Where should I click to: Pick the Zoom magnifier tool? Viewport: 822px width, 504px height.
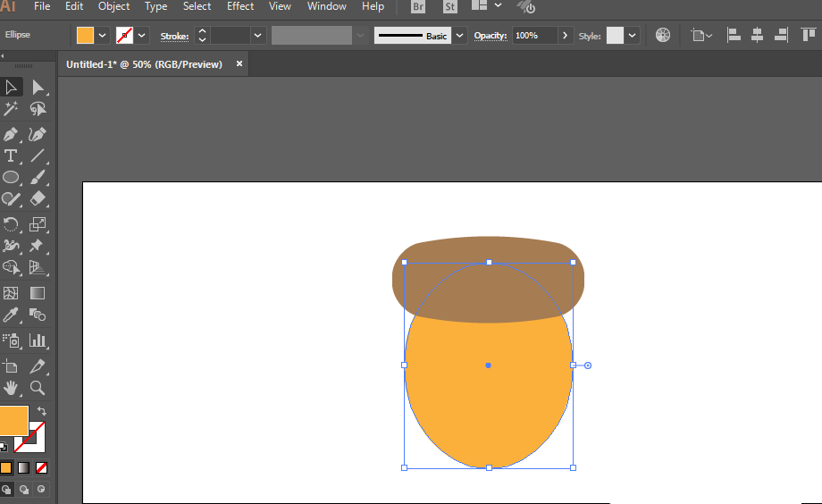click(38, 388)
